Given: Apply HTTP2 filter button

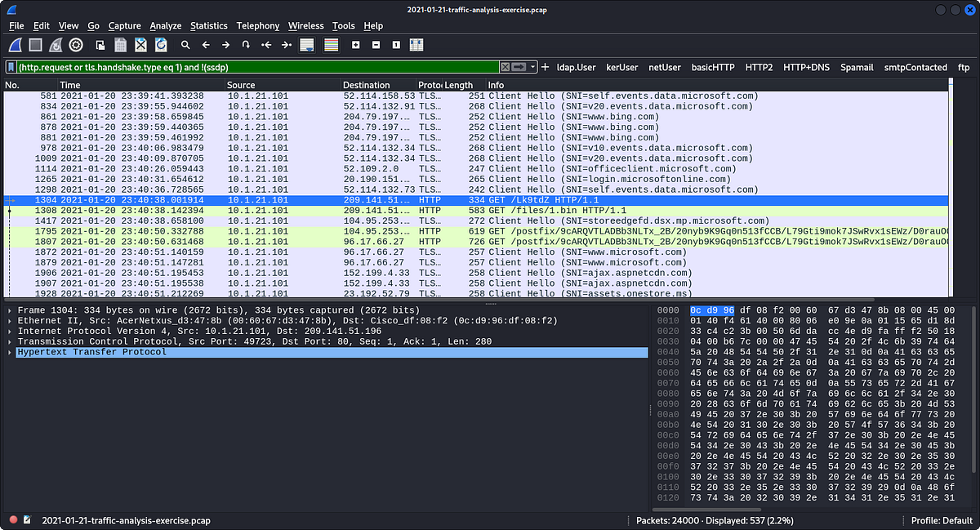Looking at the screenshot, I should tap(759, 67).
